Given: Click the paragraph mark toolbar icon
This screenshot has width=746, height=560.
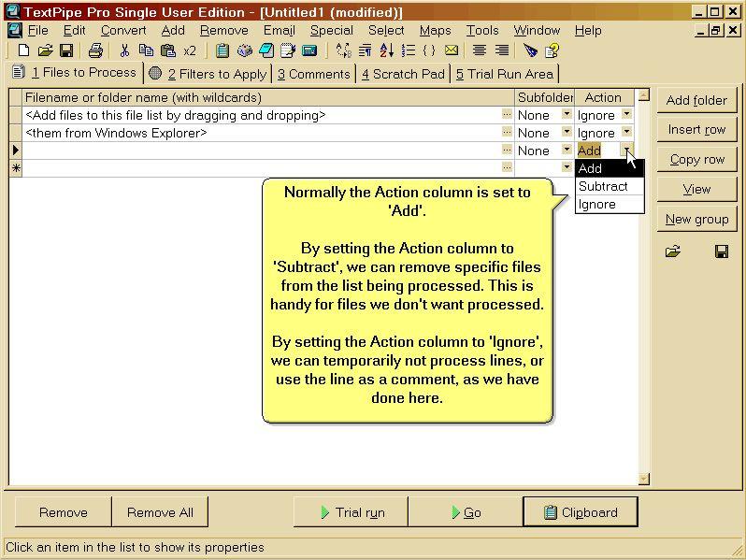Looking at the screenshot, I should (x=365, y=50).
